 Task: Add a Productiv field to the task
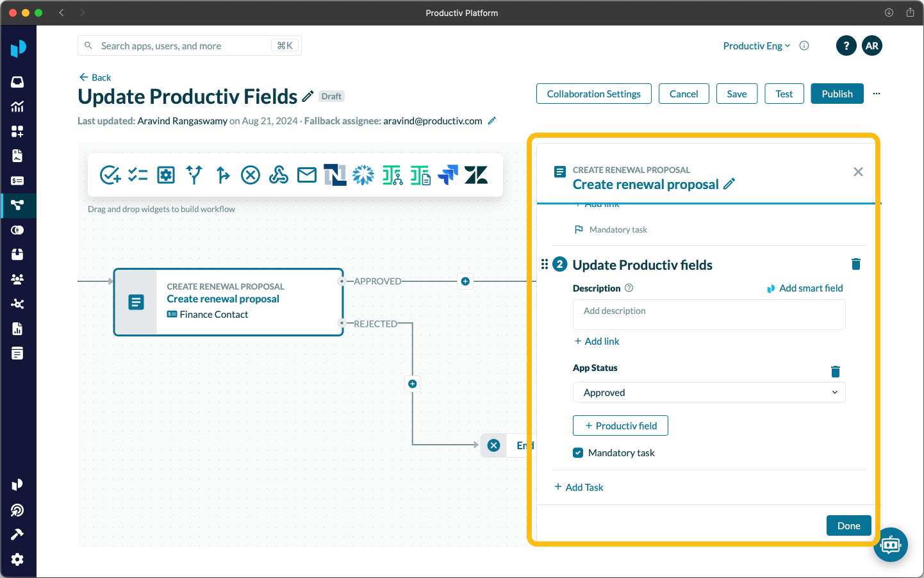coord(620,425)
